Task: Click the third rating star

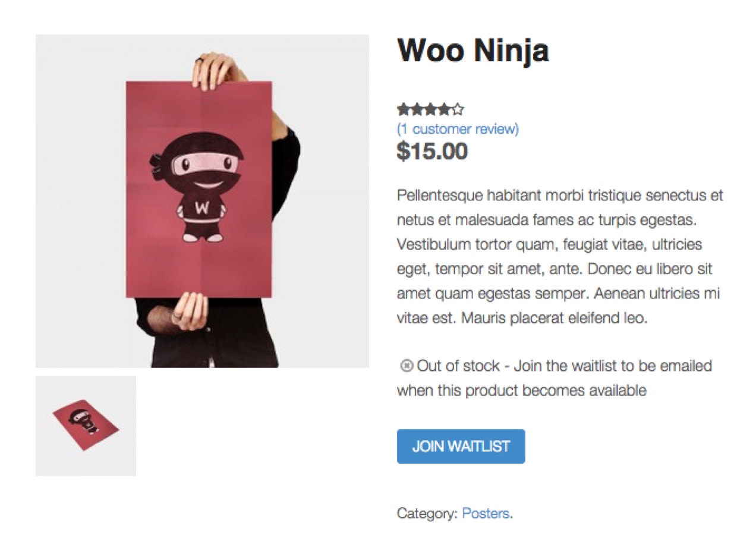Action: [430, 109]
